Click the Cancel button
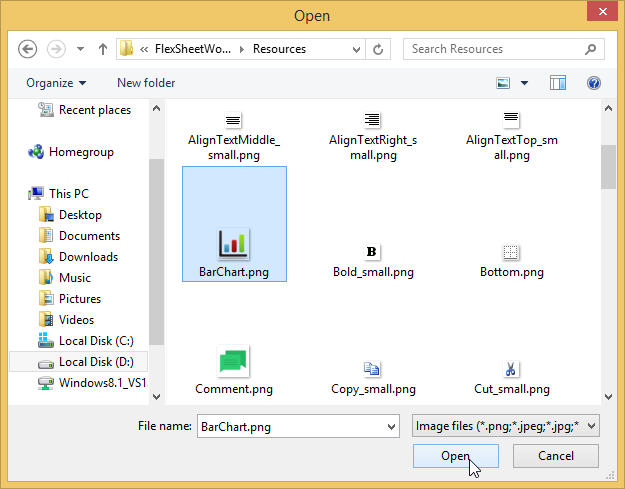The width and height of the screenshot is (625, 489). coord(556,456)
